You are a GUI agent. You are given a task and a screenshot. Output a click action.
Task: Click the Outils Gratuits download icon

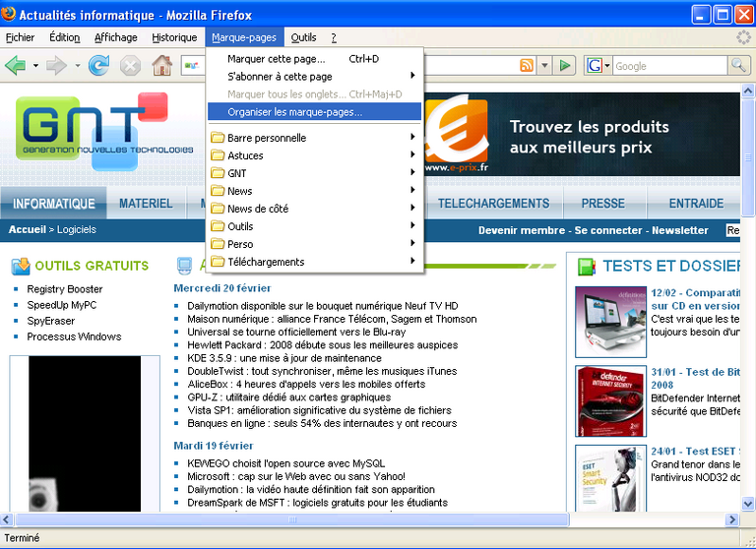click(x=21, y=266)
